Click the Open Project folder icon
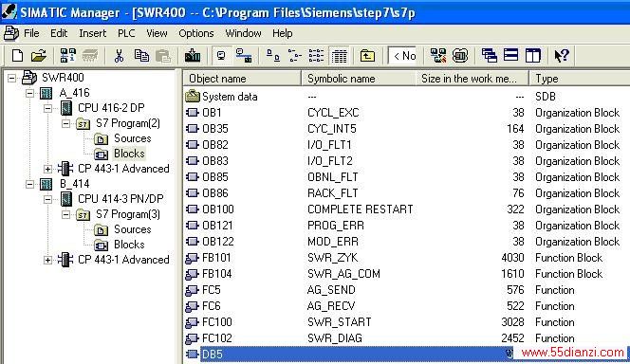The width and height of the screenshot is (630, 364). [x=39, y=55]
